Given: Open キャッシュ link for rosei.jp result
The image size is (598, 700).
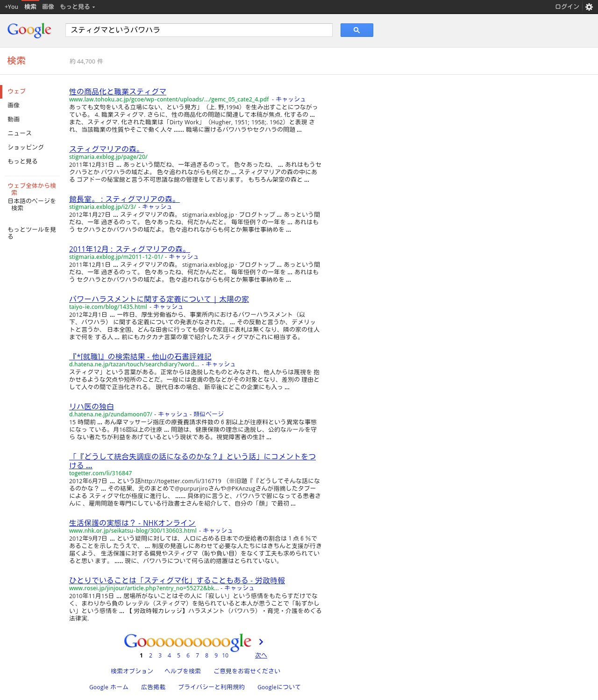Looking at the screenshot, I should click(x=239, y=588).
